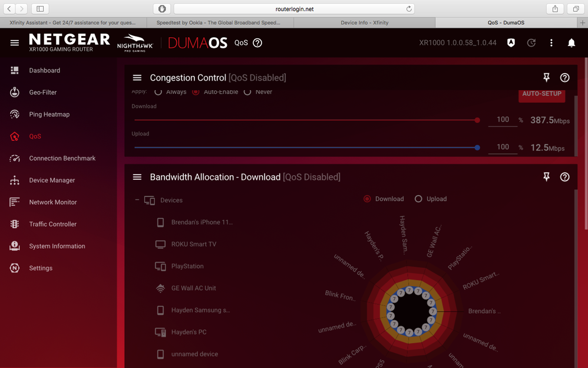Open the notifications bell
Image resolution: width=588 pixels, height=368 pixels.
coord(571,43)
